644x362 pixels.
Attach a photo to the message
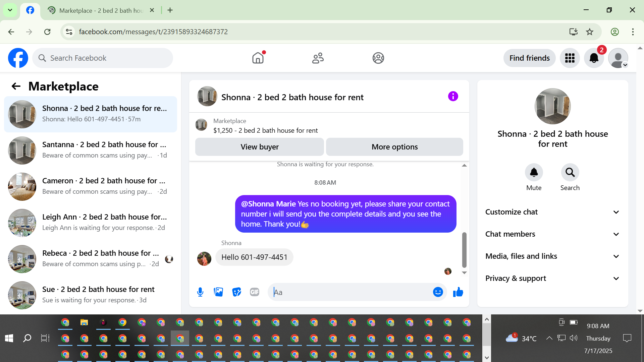pos(218,292)
